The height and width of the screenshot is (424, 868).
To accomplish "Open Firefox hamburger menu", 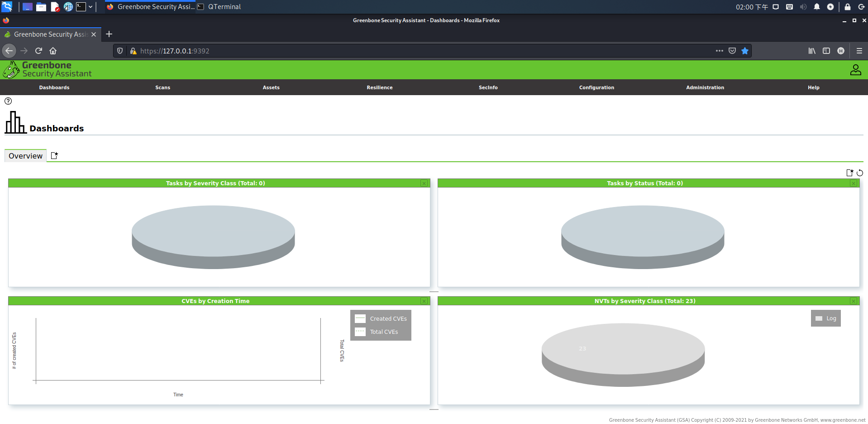I will 859,51.
